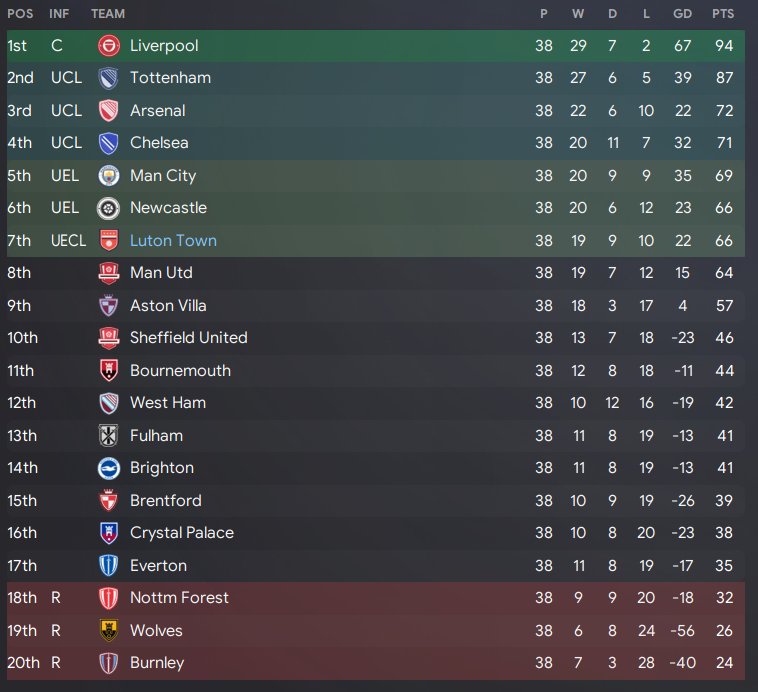758x692 pixels.
Task: Select the Nottm Forest relegation row
Action: pyautogui.click(x=376, y=598)
